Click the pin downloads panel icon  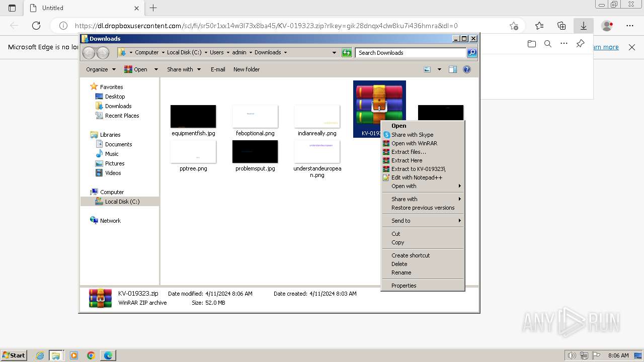point(580,44)
